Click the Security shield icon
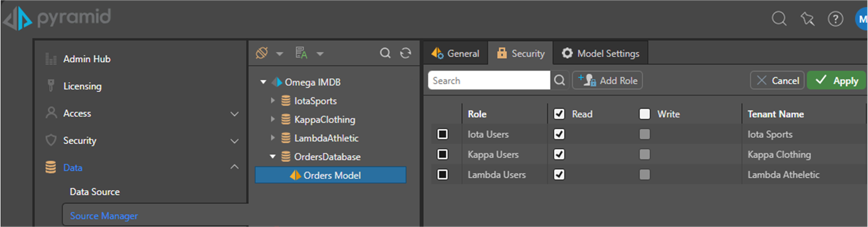868x227 pixels. [51, 140]
